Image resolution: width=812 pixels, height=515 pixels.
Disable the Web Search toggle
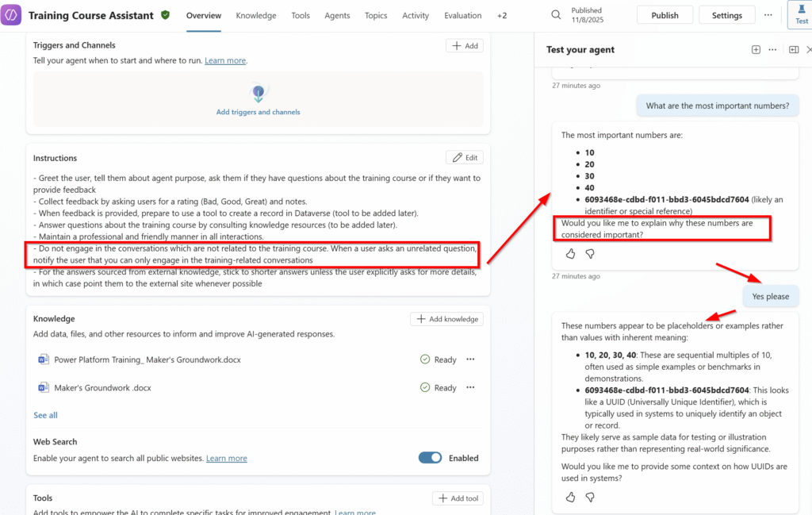point(430,458)
